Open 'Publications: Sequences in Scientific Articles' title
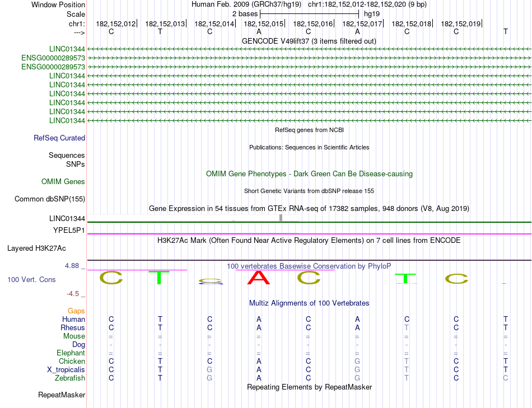 [x=309, y=147]
